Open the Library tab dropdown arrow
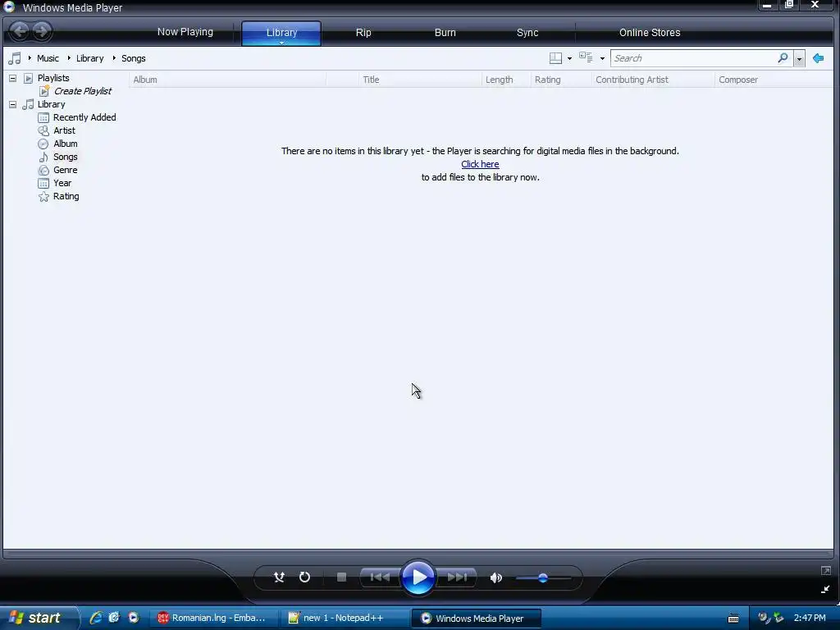Viewport: 840px width, 630px height. (281, 43)
